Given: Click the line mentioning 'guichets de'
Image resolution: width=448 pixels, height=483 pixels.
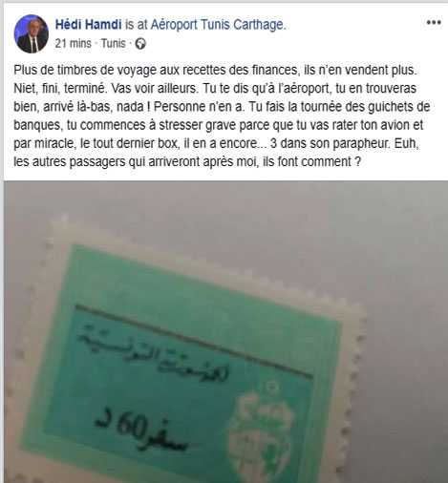Looking at the screenshot, I should (x=222, y=107).
